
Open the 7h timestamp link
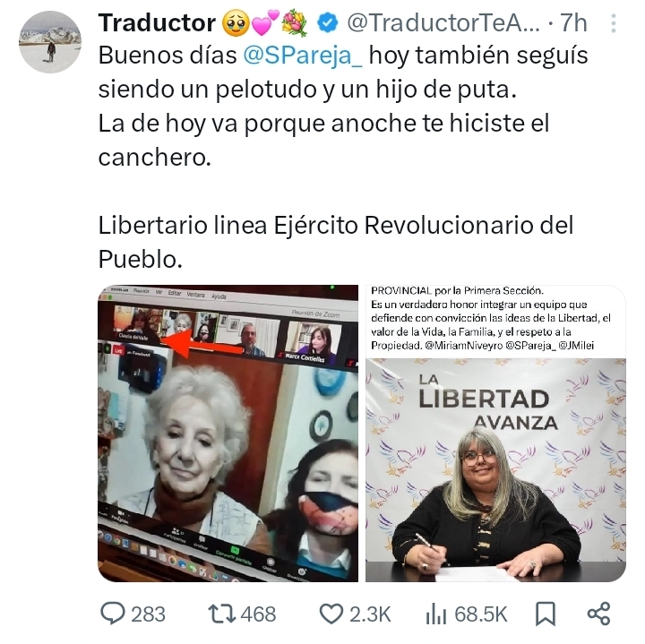pos(573,22)
